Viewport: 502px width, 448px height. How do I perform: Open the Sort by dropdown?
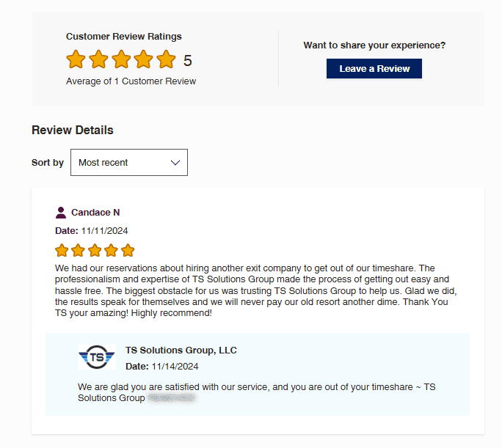click(x=128, y=163)
